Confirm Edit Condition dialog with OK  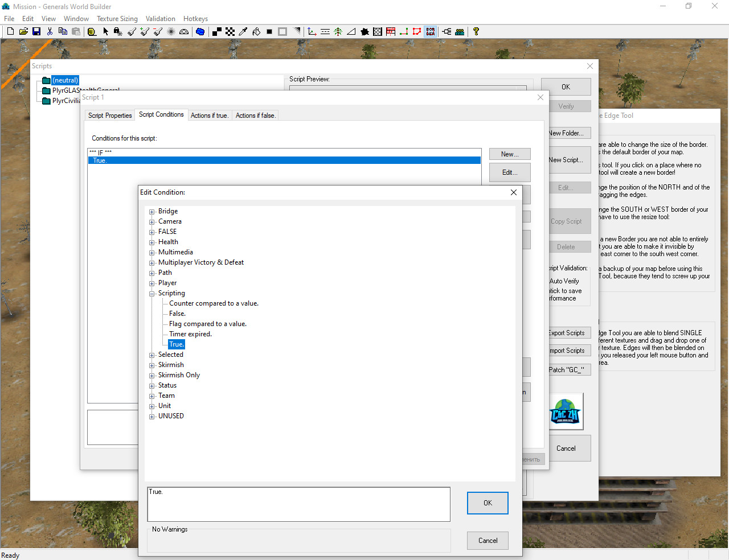point(488,503)
